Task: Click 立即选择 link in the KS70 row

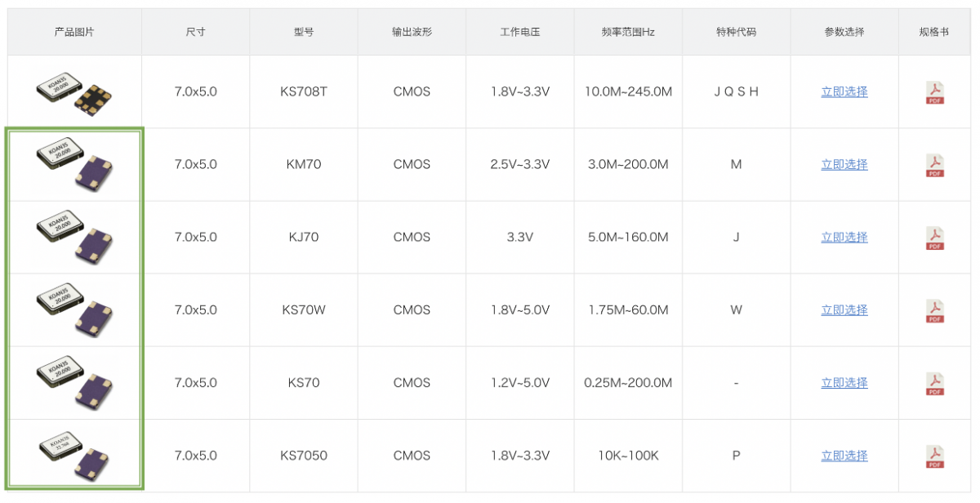Action: click(844, 383)
